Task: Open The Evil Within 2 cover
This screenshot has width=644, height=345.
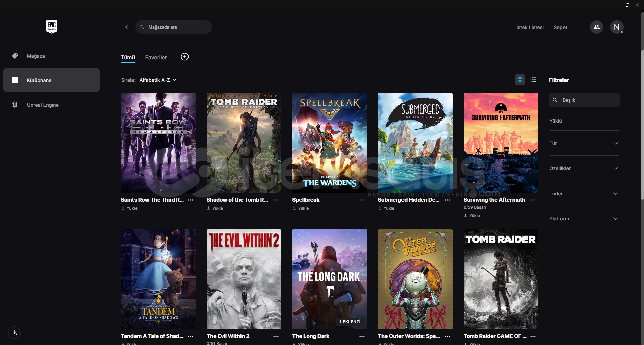Action: pyautogui.click(x=244, y=279)
